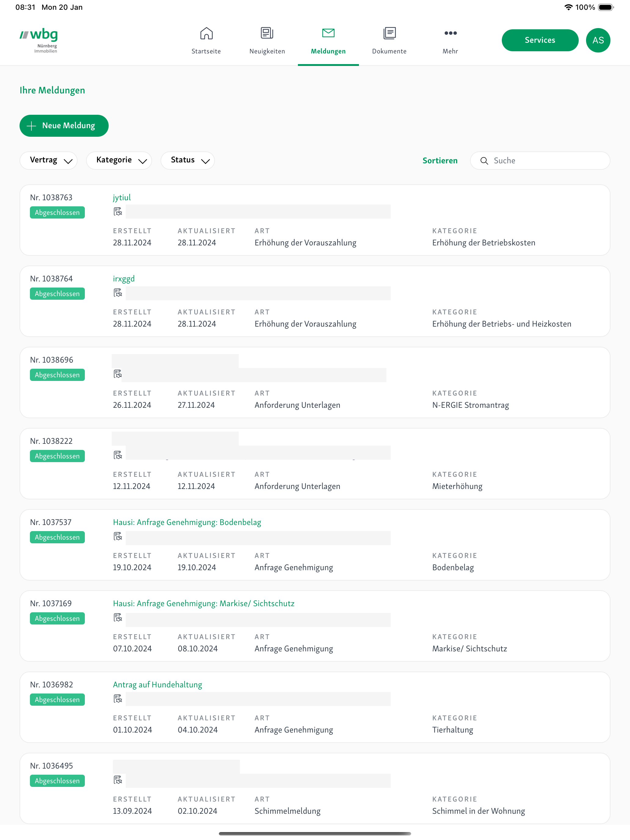
Task: Expand the Status filter dropdown
Action: 188,160
